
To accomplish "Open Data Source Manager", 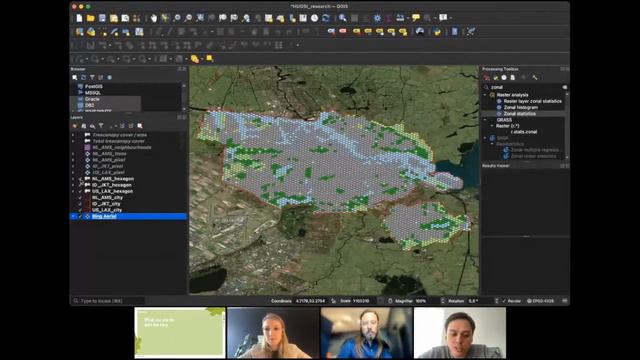I will 79,31.
